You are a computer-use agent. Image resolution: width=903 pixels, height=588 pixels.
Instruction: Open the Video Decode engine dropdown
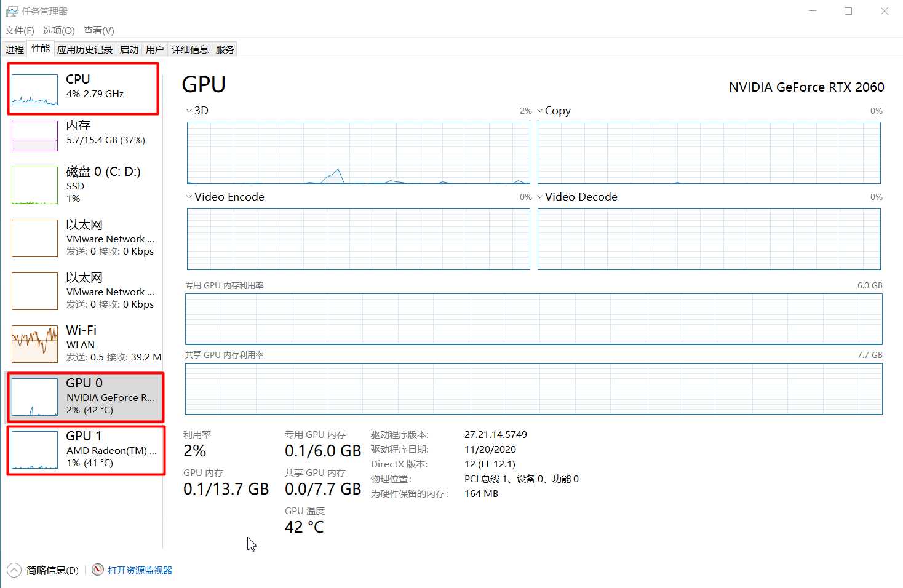coord(540,196)
